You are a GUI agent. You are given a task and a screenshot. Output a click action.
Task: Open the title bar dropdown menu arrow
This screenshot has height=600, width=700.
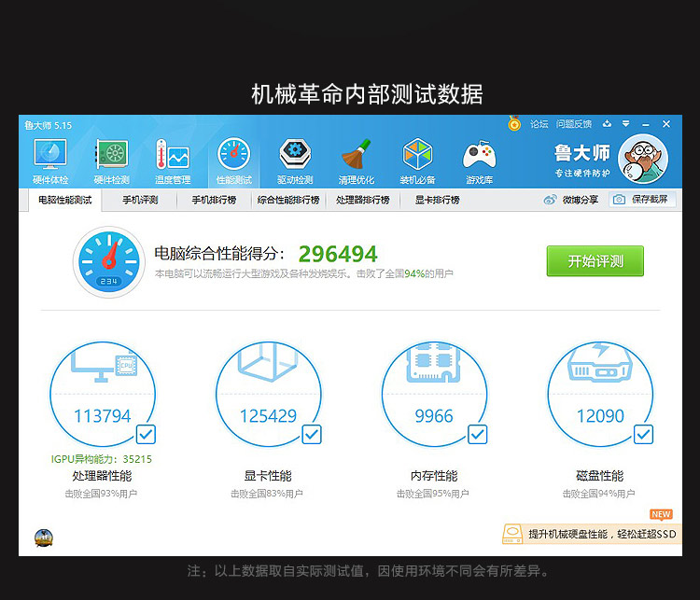click(x=626, y=124)
